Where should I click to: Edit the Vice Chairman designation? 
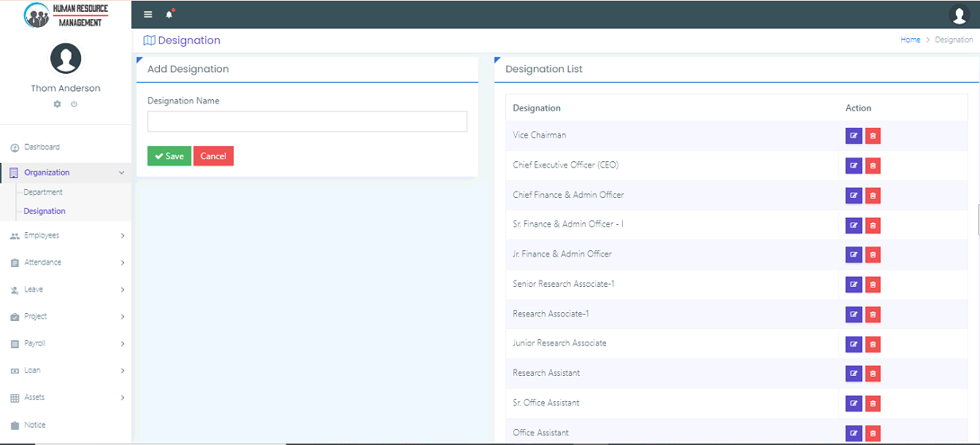pos(854,136)
